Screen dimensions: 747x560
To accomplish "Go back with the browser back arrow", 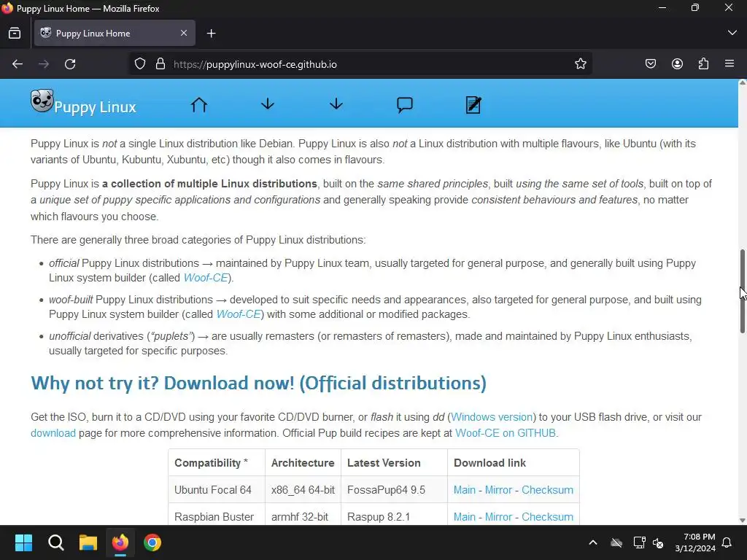I will [x=18, y=64].
